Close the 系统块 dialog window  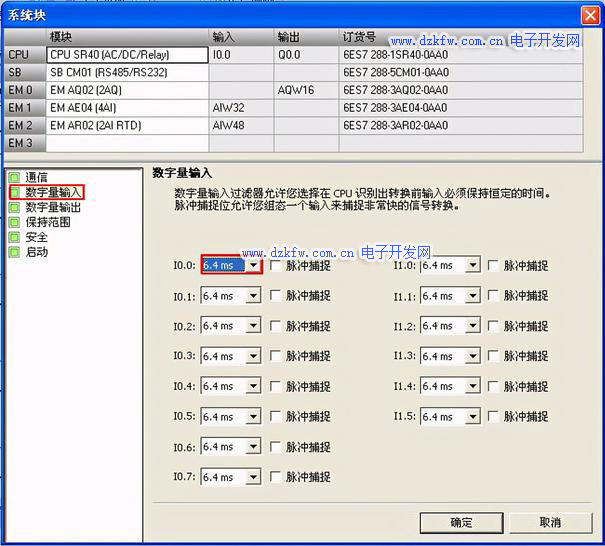[x=591, y=15]
